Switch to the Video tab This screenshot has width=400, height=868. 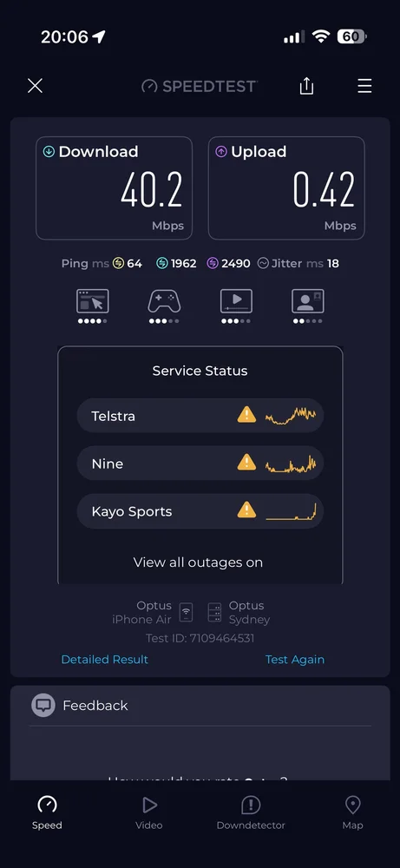149,812
